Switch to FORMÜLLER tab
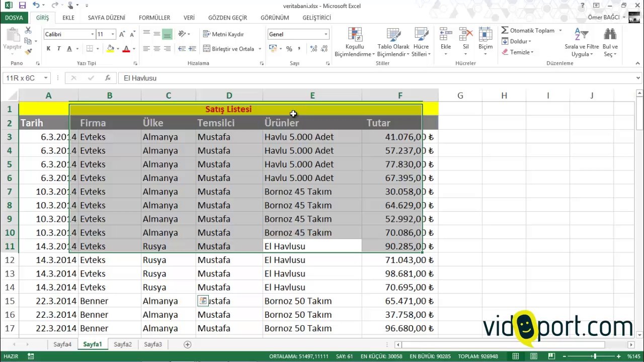Viewport: 644px width, 362px height. pos(154,18)
